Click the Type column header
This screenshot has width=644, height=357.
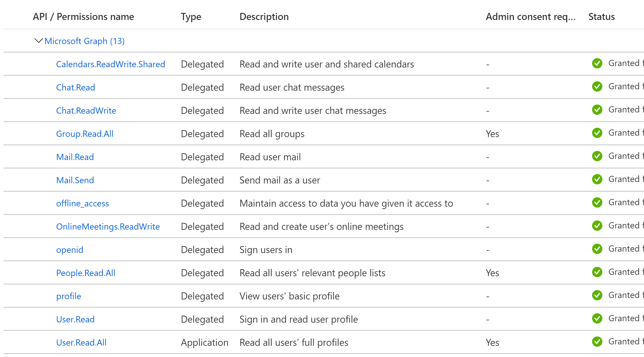pyautogui.click(x=191, y=17)
